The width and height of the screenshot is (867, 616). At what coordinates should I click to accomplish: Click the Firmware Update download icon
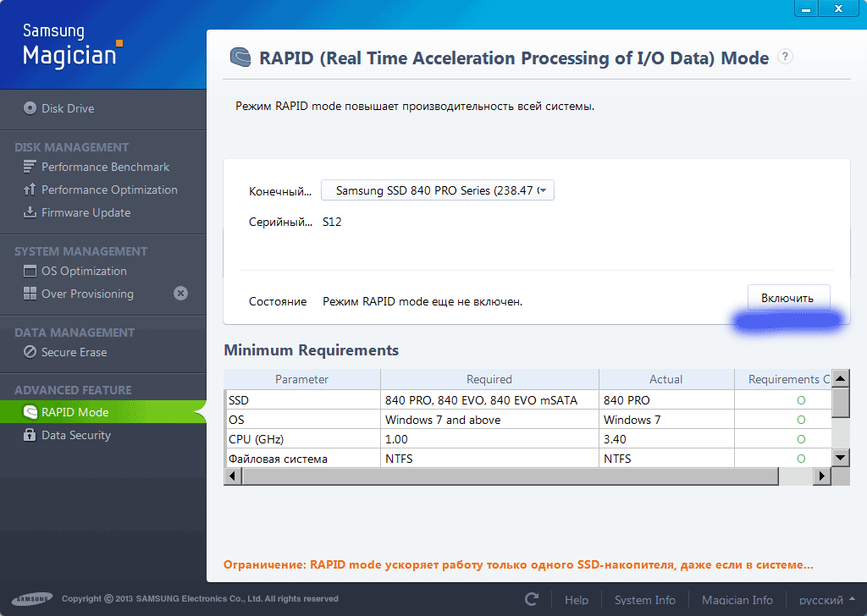30,212
